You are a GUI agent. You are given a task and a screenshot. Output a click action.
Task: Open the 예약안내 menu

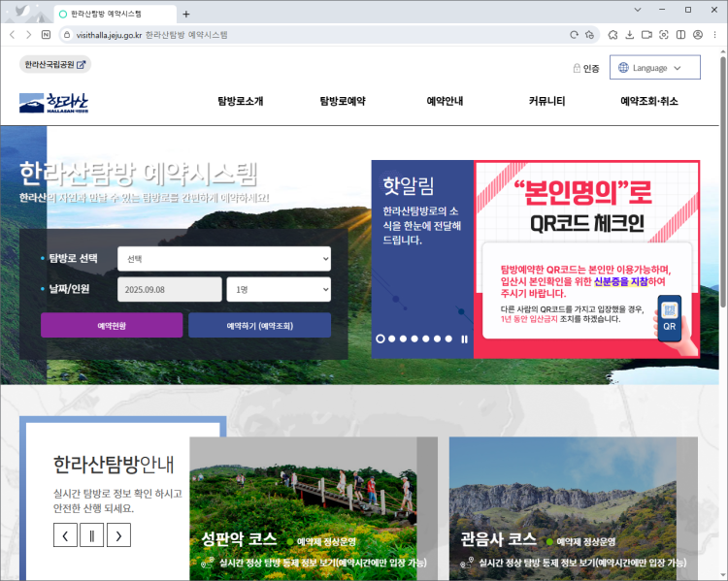(x=445, y=101)
